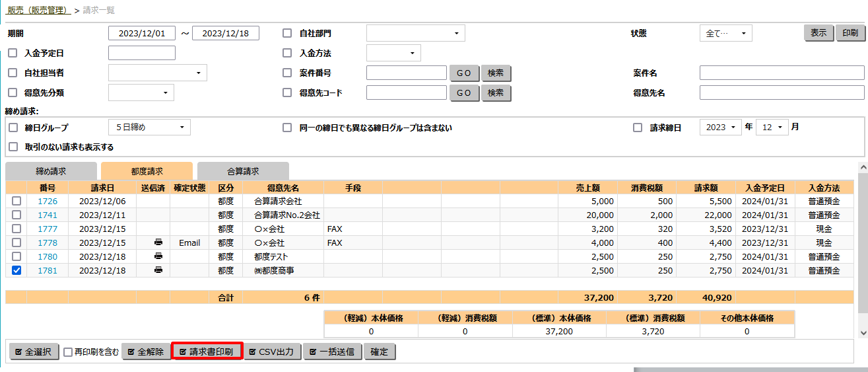Open invoice number 1726 link
This screenshot has width=868, height=372.
[48, 201]
